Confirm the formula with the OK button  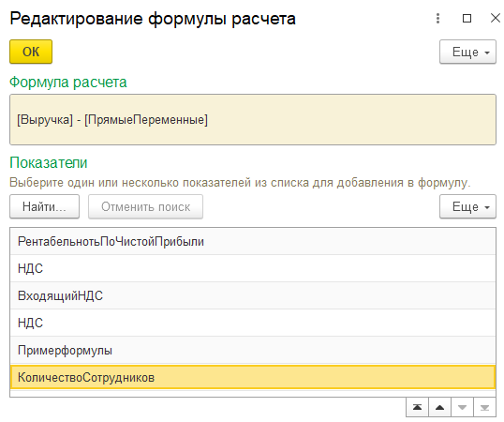point(31,52)
